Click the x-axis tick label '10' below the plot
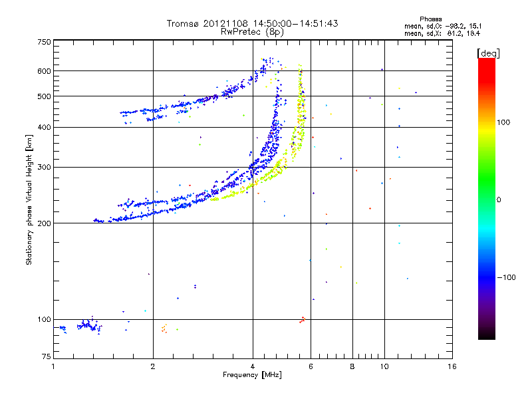This screenshot has height=399, width=532. point(384,366)
